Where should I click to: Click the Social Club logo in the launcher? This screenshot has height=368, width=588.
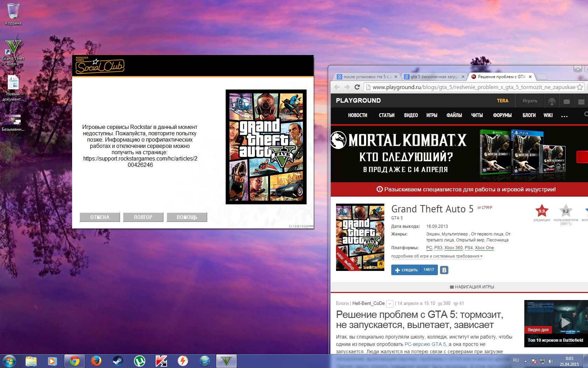coord(100,65)
